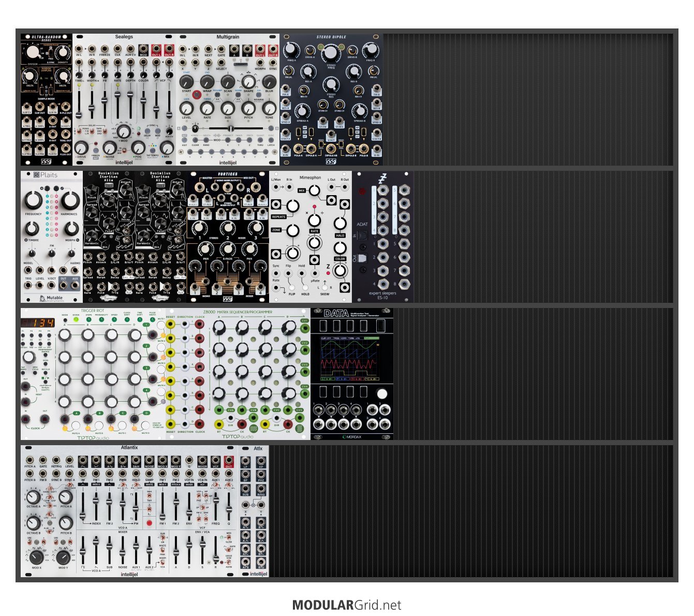
Task: Click the Mutable Instruments logo on Plaits
Action: tap(51, 298)
